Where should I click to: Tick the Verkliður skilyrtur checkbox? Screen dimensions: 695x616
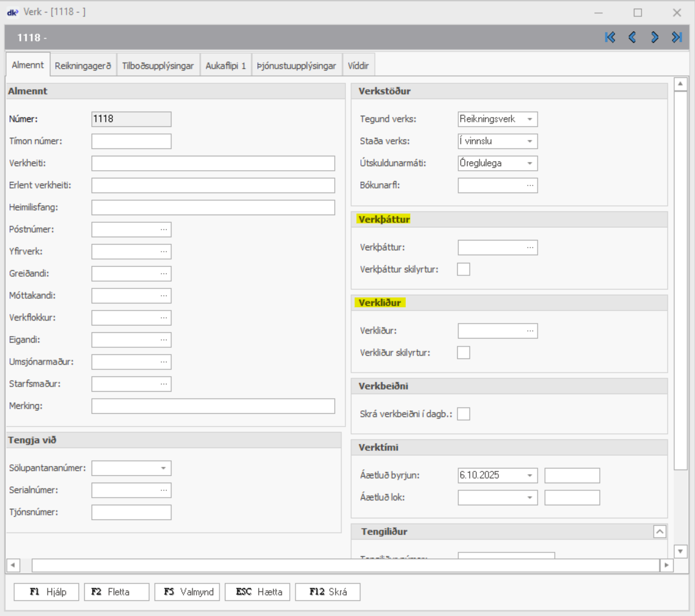click(463, 353)
